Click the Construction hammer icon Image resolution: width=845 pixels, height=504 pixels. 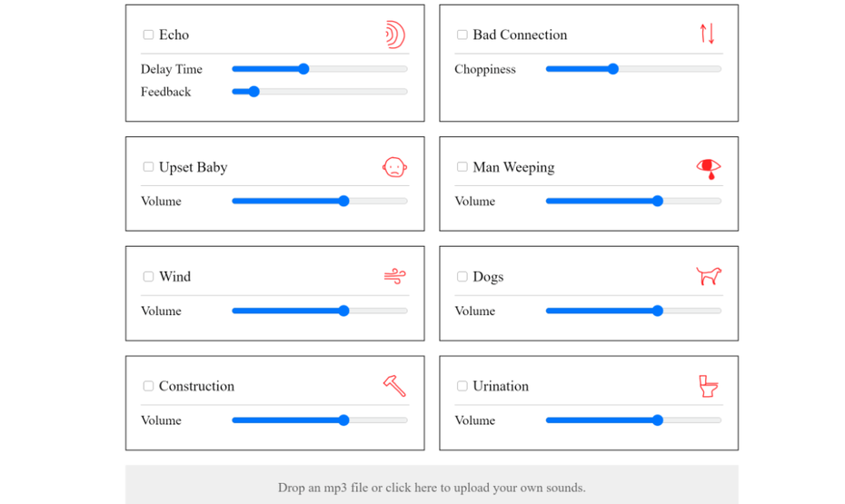coord(394,386)
